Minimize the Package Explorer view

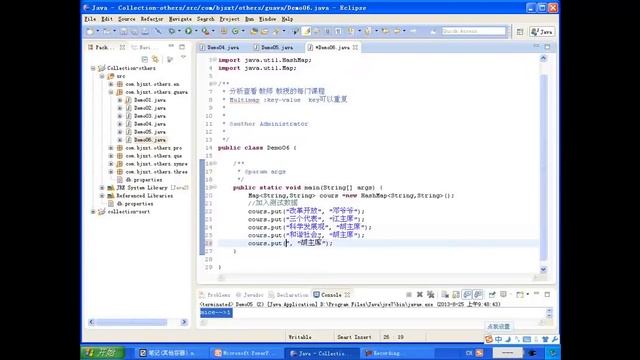pyautogui.click(x=171, y=47)
